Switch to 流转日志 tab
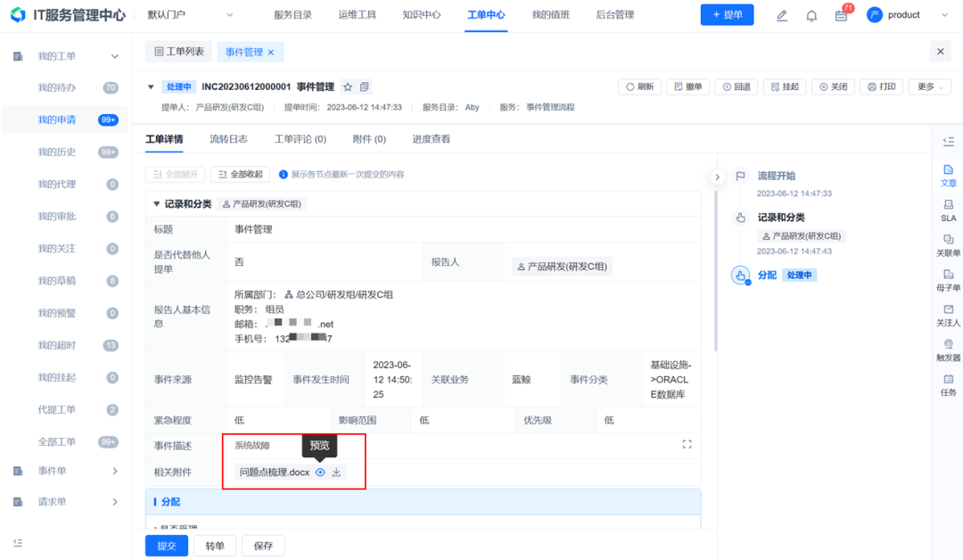The height and width of the screenshot is (560, 963). click(x=228, y=139)
